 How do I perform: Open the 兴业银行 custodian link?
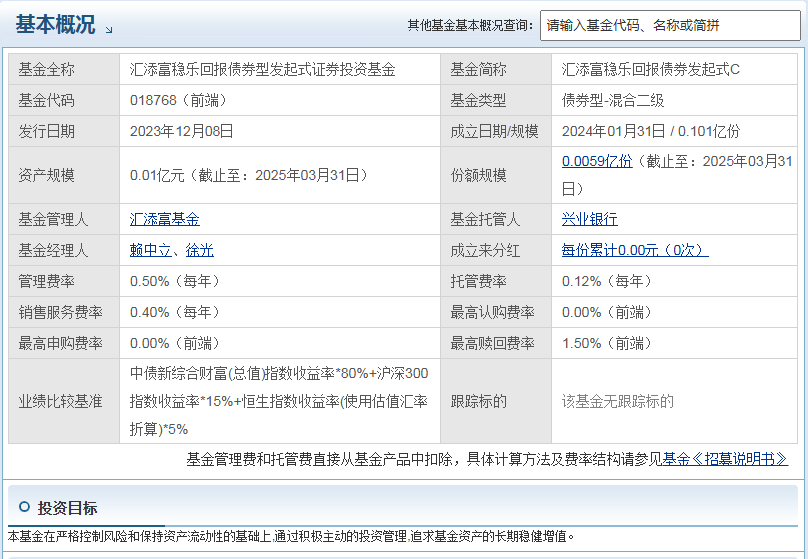pyautogui.click(x=590, y=219)
